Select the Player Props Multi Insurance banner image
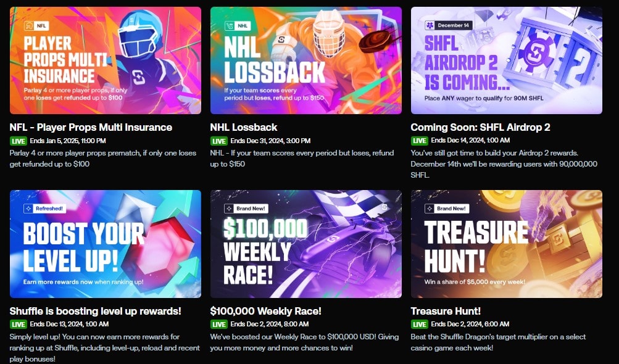This screenshot has width=619, height=364. coord(106,60)
